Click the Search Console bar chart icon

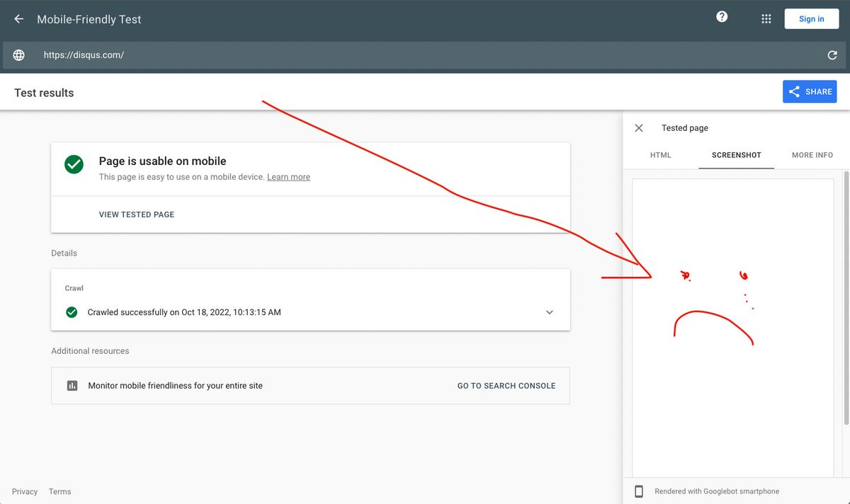72,386
